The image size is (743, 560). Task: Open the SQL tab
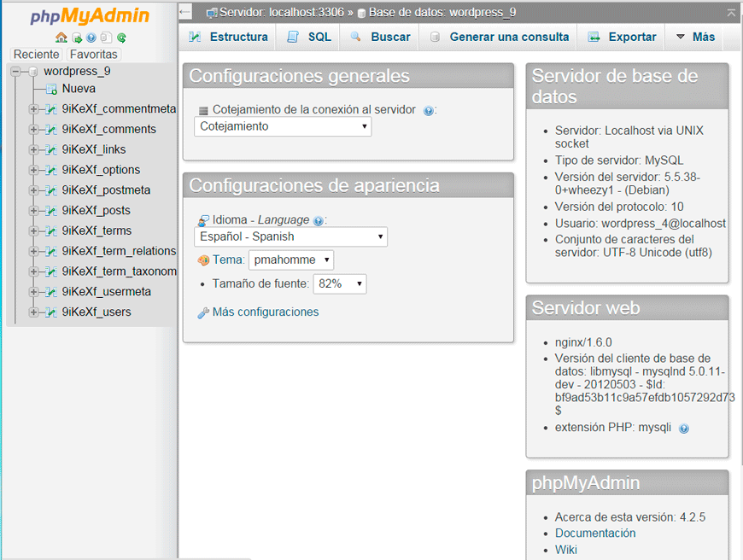pyautogui.click(x=308, y=38)
